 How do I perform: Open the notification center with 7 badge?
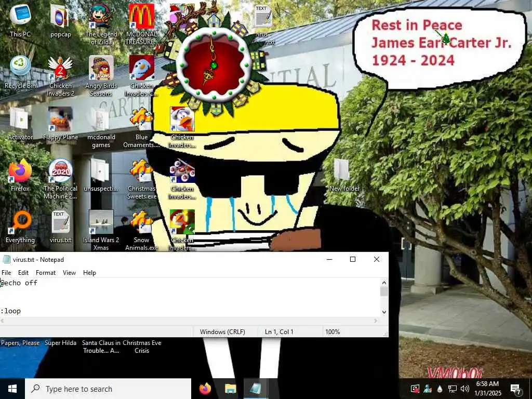coord(516,389)
